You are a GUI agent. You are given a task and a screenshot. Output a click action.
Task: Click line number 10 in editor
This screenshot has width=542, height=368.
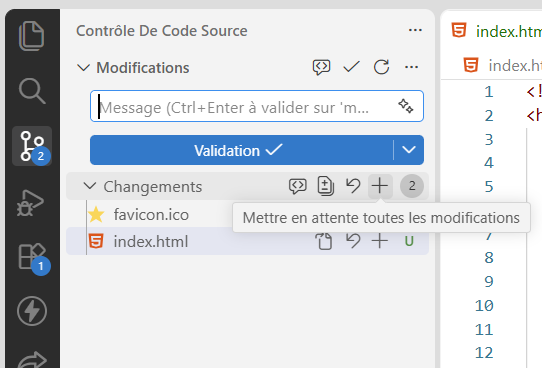(x=484, y=306)
